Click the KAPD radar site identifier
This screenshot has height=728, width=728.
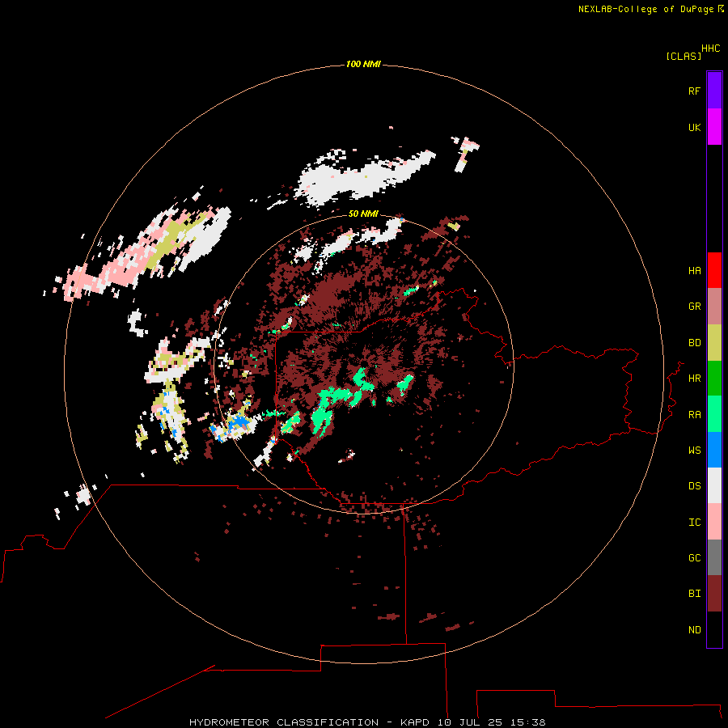(x=416, y=722)
